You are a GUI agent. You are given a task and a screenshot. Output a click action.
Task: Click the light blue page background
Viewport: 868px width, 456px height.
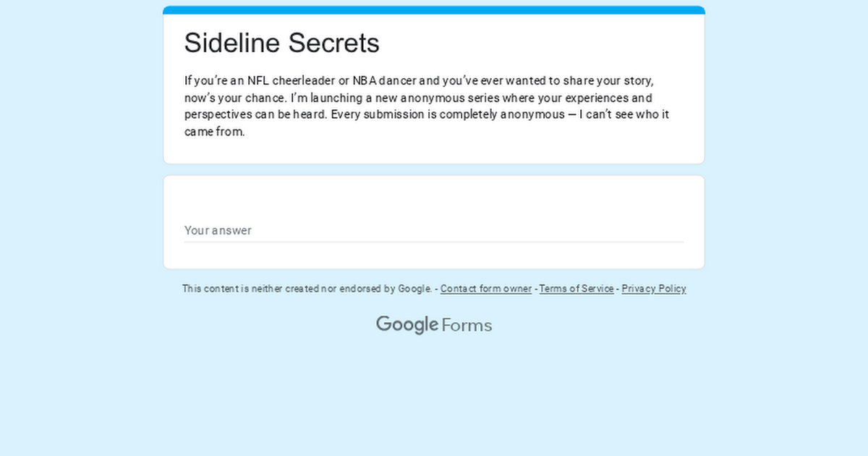72,398
